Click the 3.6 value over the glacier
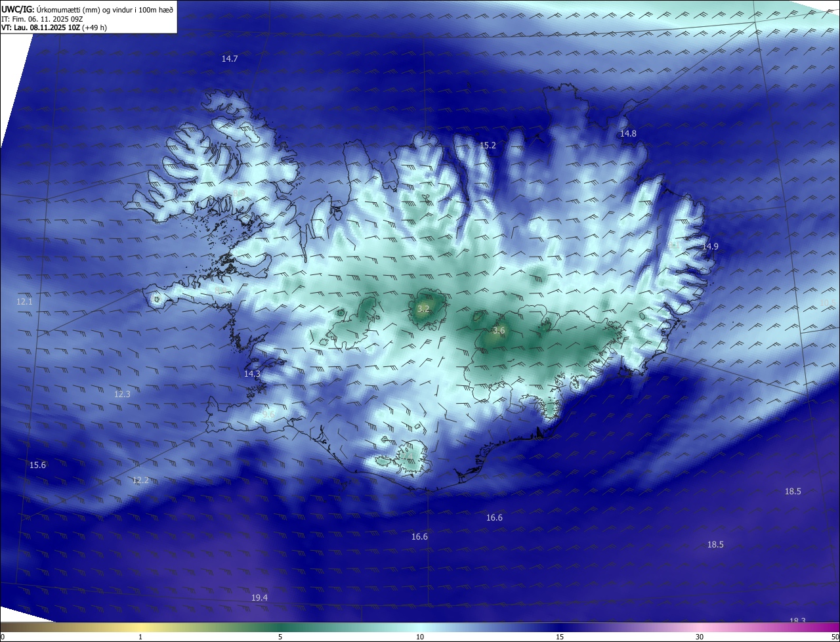Screen dimensions: 840x642 pyautogui.click(x=499, y=331)
